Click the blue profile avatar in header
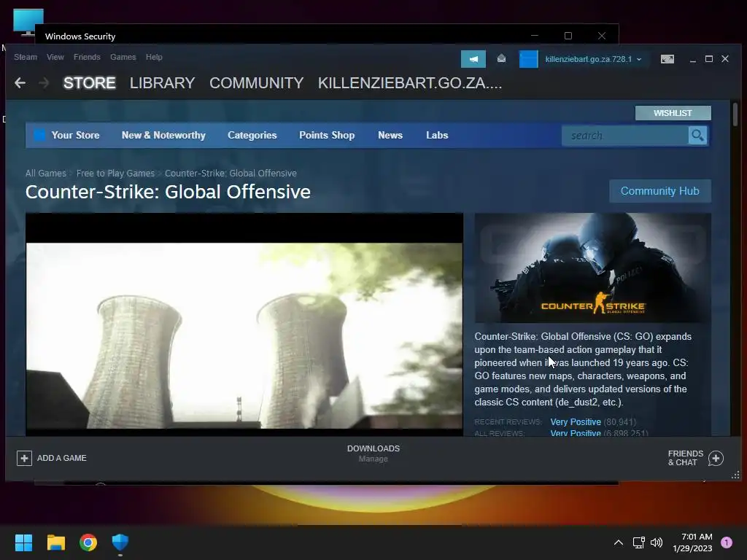 [x=528, y=59]
